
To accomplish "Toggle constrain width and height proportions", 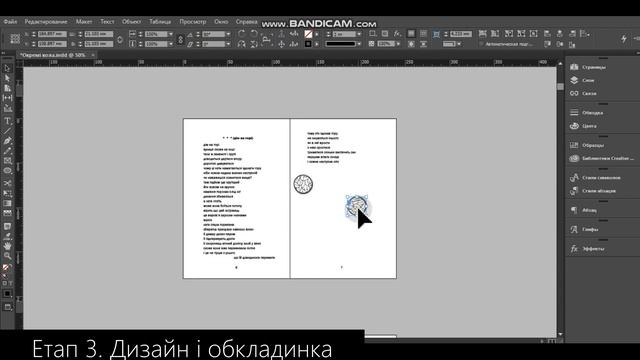I will click(120, 39).
